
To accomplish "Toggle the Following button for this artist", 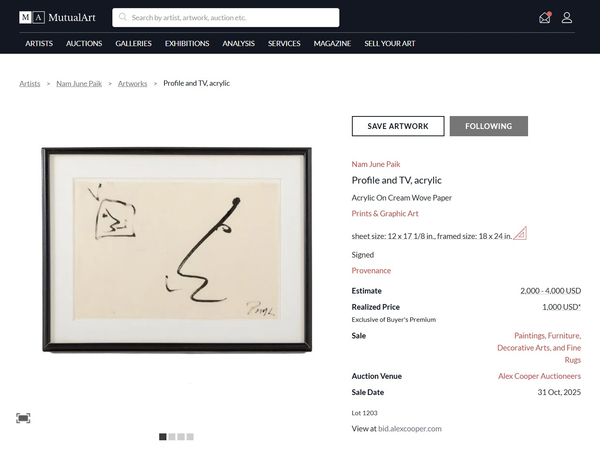I will [x=488, y=126].
